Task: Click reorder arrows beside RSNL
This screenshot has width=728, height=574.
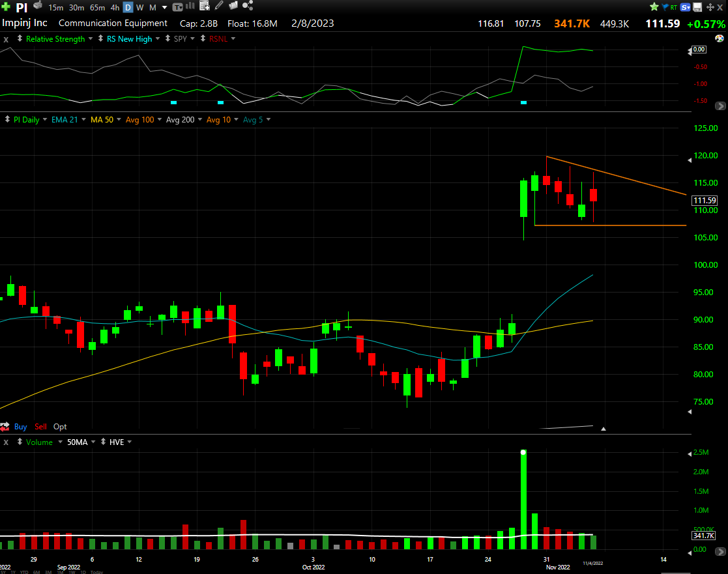Action: point(203,38)
